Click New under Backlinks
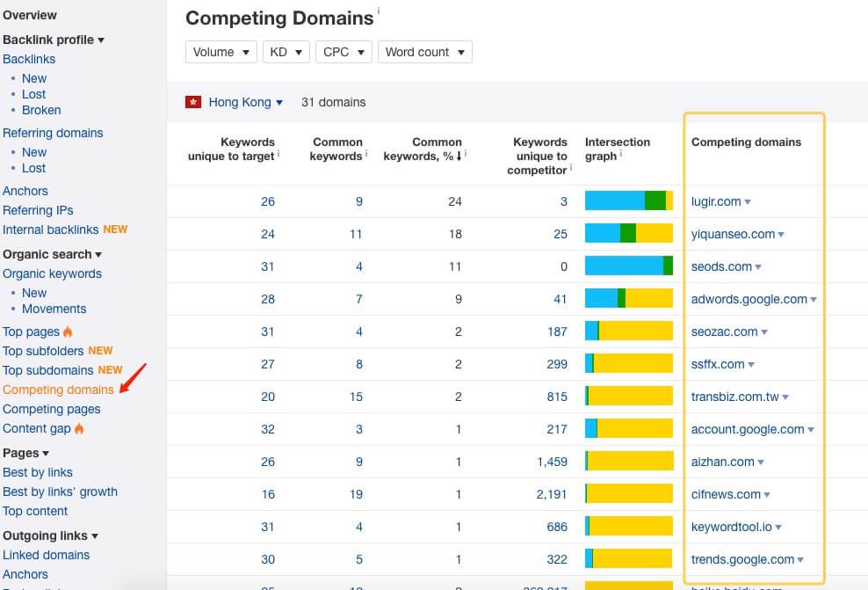Image resolution: width=868 pixels, height=590 pixels. pos(33,78)
